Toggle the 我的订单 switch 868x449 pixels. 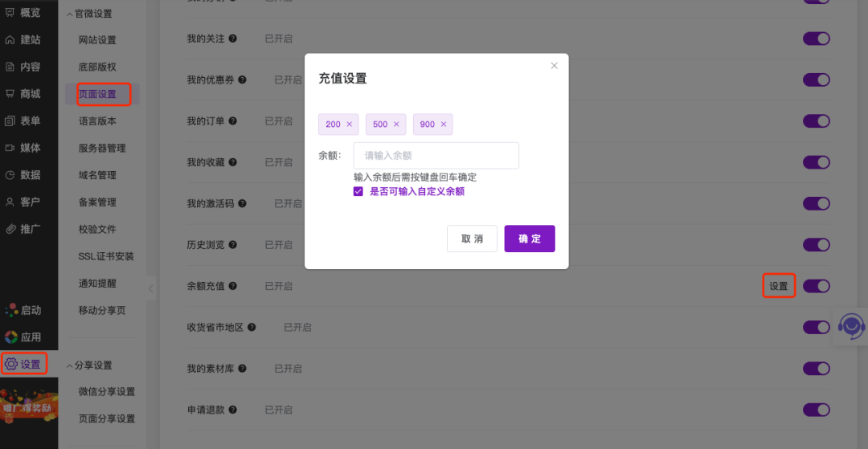817,121
